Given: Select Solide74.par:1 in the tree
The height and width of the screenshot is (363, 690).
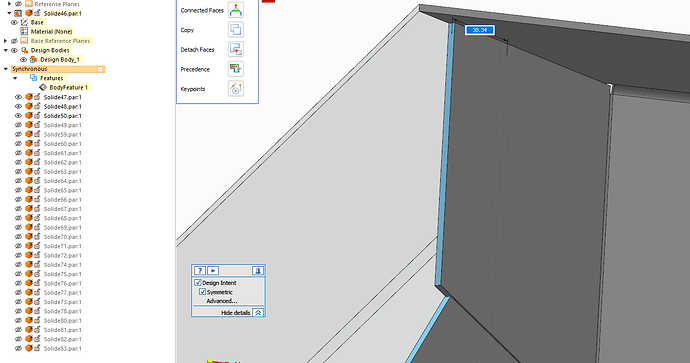Looking at the screenshot, I should tap(62, 264).
